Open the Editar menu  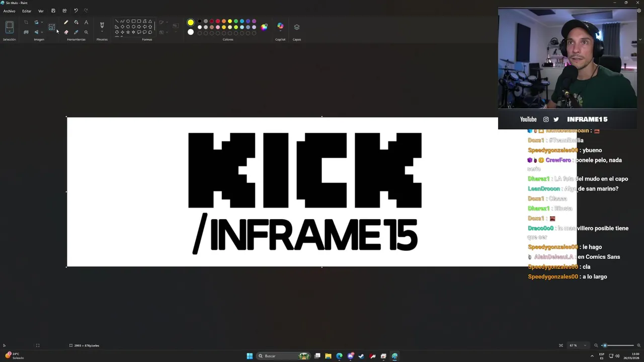click(27, 11)
